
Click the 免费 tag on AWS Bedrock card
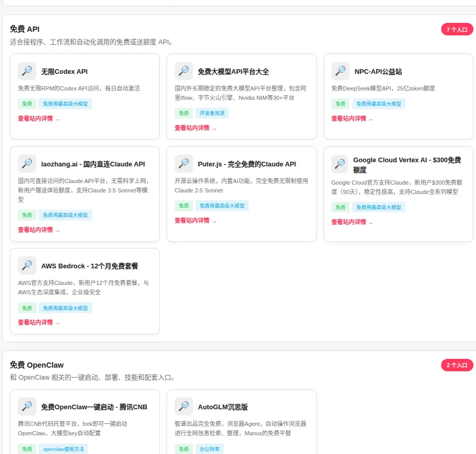(27, 308)
